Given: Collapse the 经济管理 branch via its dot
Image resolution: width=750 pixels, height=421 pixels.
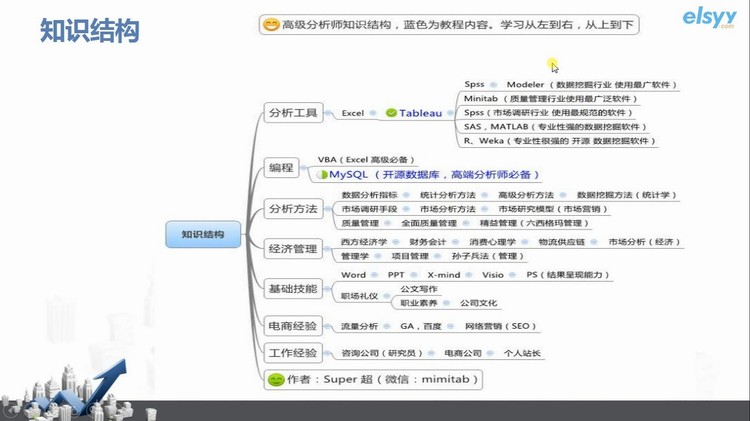Looking at the screenshot, I should (328, 249).
